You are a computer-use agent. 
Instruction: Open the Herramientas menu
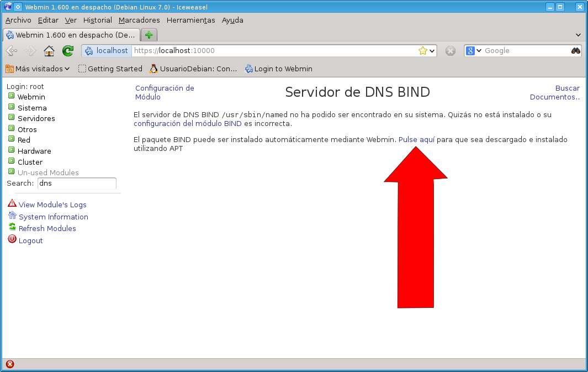tap(190, 20)
